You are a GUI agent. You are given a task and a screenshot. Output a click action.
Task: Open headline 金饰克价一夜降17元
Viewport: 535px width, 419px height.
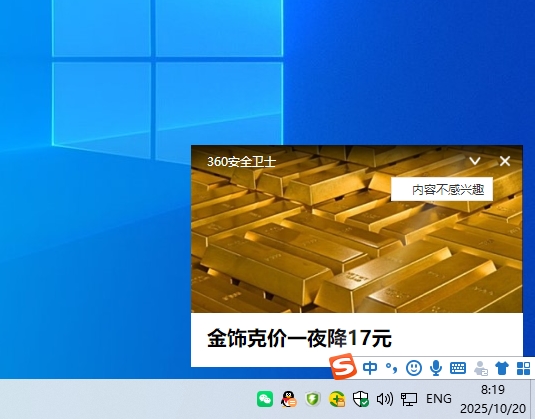coord(299,338)
